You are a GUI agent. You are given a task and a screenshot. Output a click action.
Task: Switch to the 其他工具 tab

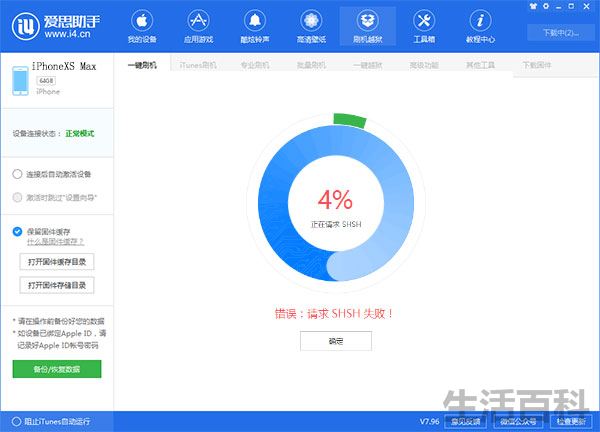(x=480, y=65)
